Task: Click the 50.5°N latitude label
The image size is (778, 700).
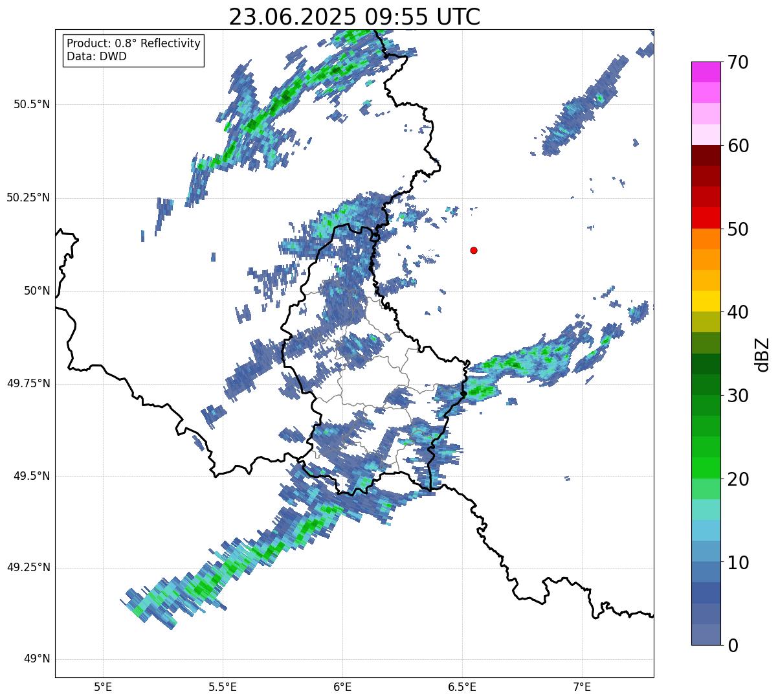Action: coord(32,104)
